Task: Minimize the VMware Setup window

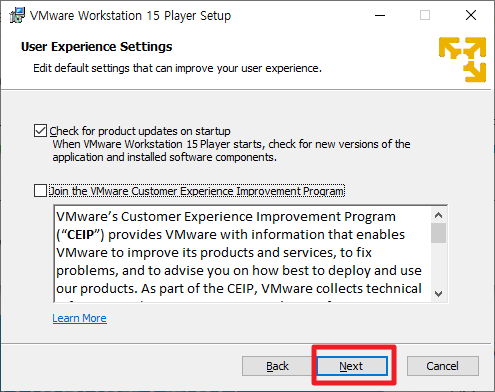Action: [380, 15]
